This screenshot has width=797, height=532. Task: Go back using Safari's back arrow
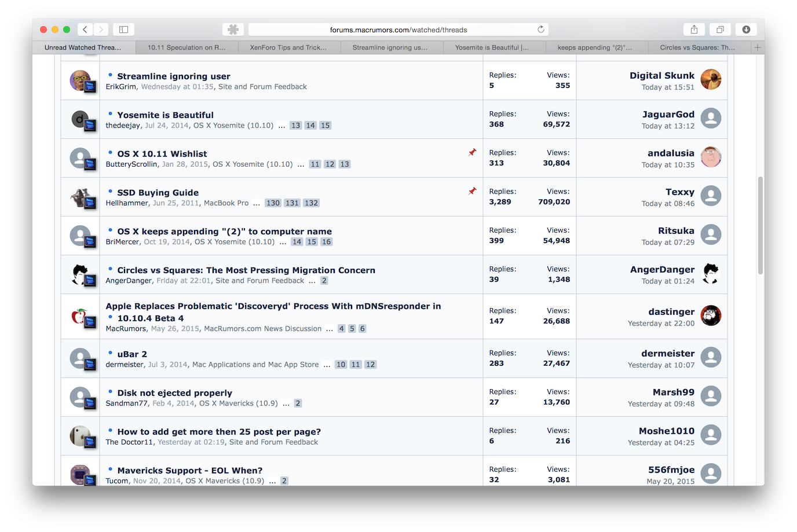pyautogui.click(x=85, y=30)
